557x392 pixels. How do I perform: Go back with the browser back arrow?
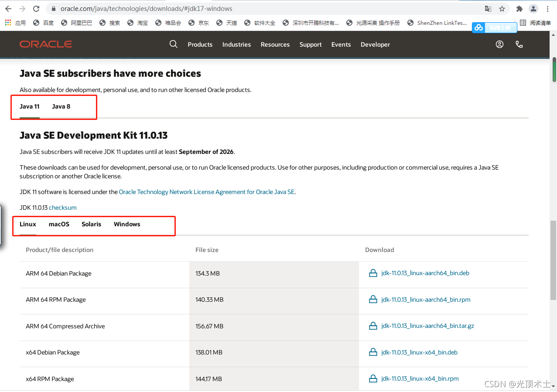tap(8, 9)
